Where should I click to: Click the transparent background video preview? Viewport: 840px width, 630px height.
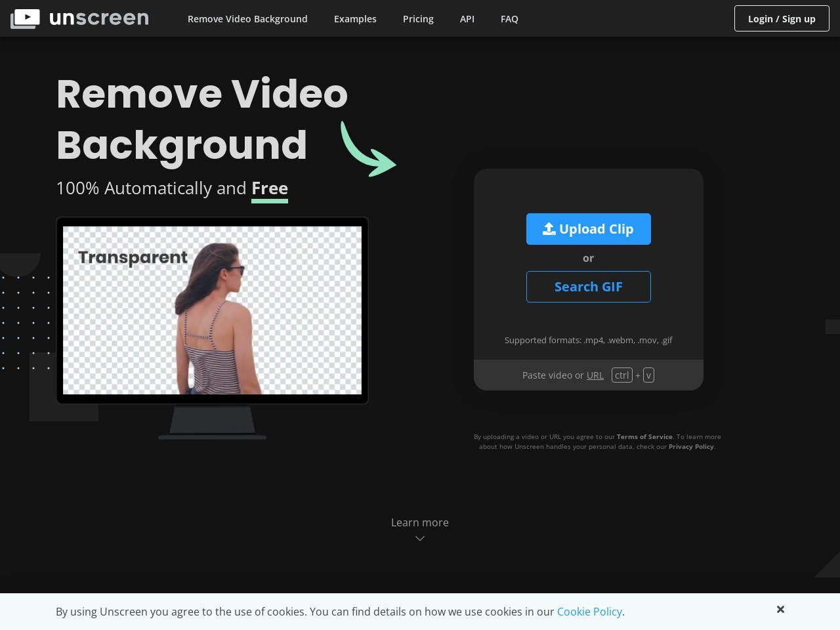click(x=212, y=311)
